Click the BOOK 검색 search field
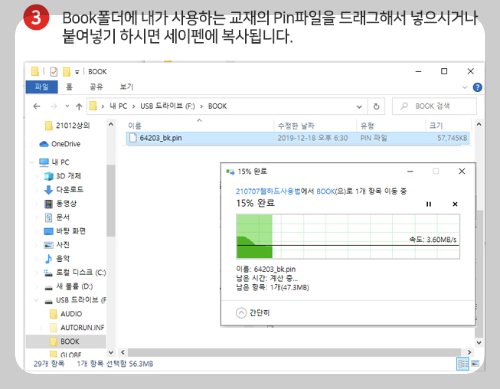 434,106
